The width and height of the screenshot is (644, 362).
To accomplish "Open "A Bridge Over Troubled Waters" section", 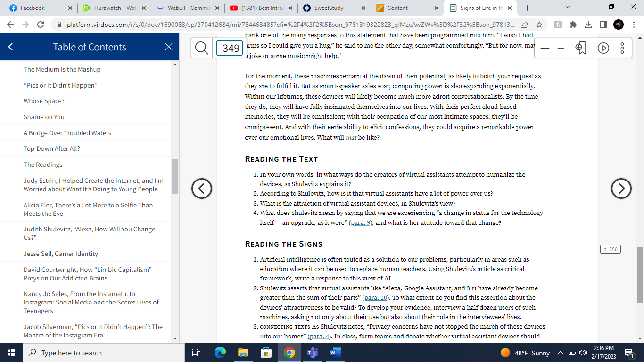I will (67, 133).
